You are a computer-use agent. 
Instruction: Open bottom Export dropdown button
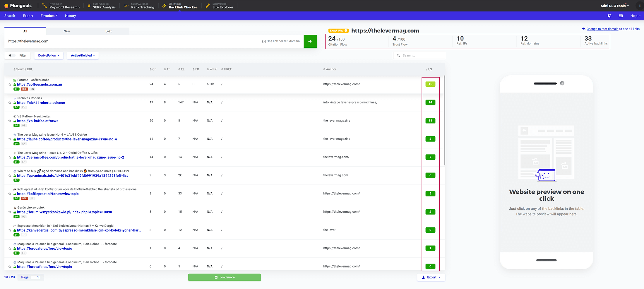pyautogui.click(x=431, y=277)
